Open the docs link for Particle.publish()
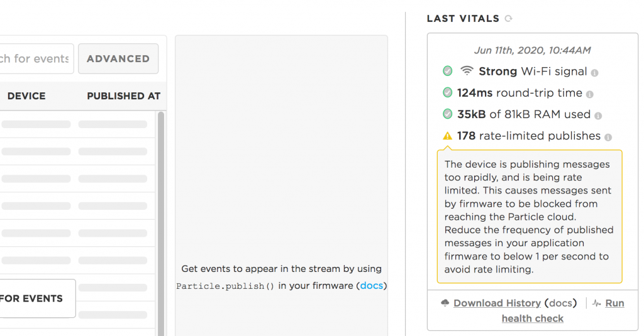The height and width of the screenshot is (336, 644). 371,286
